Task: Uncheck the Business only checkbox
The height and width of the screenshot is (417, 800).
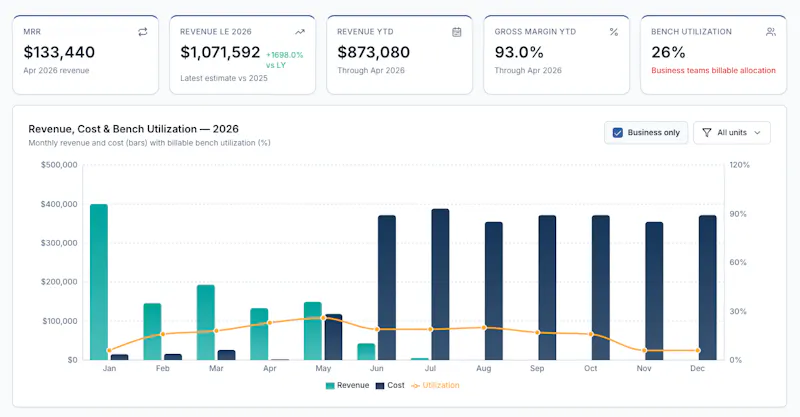Action: tap(617, 133)
